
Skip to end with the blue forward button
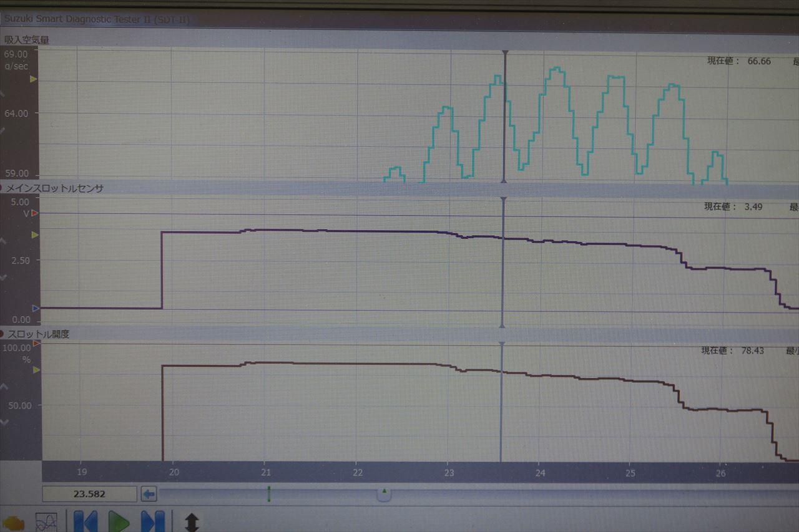pyautogui.click(x=152, y=521)
